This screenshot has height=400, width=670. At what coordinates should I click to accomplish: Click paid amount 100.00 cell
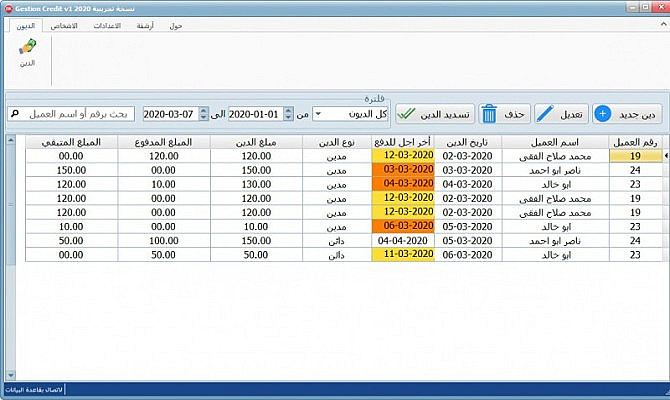(164, 241)
